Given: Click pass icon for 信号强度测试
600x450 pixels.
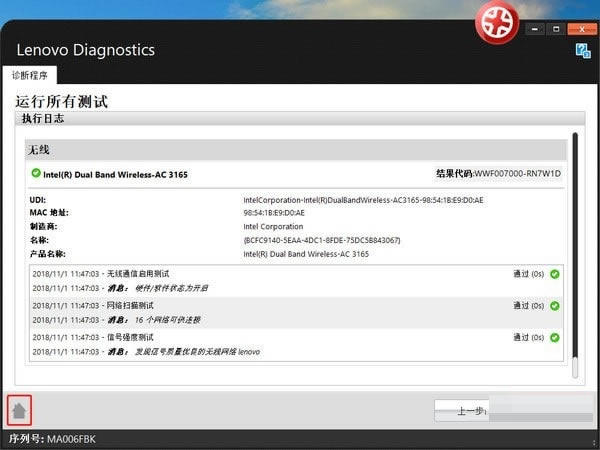Looking at the screenshot, I should 555,339.
